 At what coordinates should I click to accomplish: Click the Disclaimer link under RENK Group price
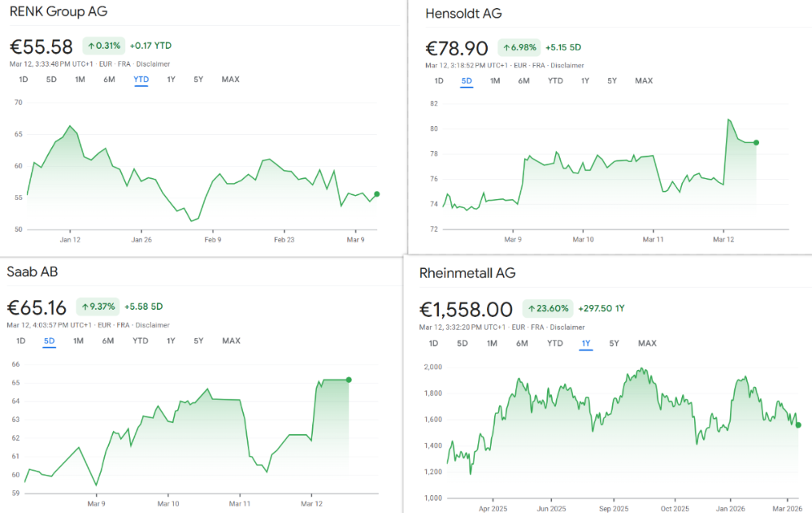tap(154, 63)
